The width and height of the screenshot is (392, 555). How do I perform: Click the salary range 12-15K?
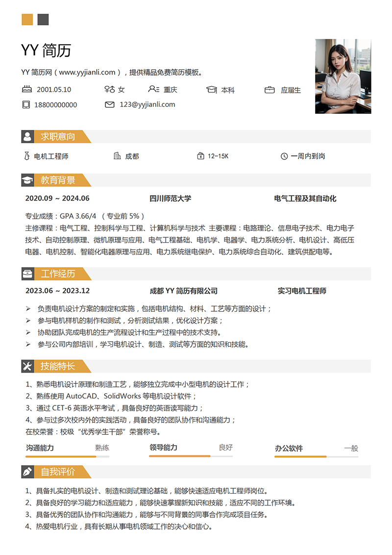coord(218,156)
